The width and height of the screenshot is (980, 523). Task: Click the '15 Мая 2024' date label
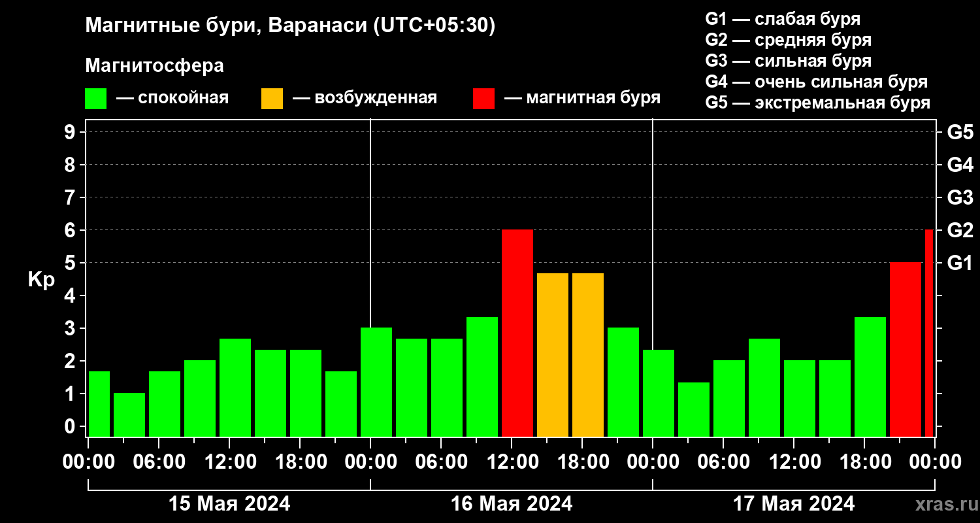click(229, 503)
